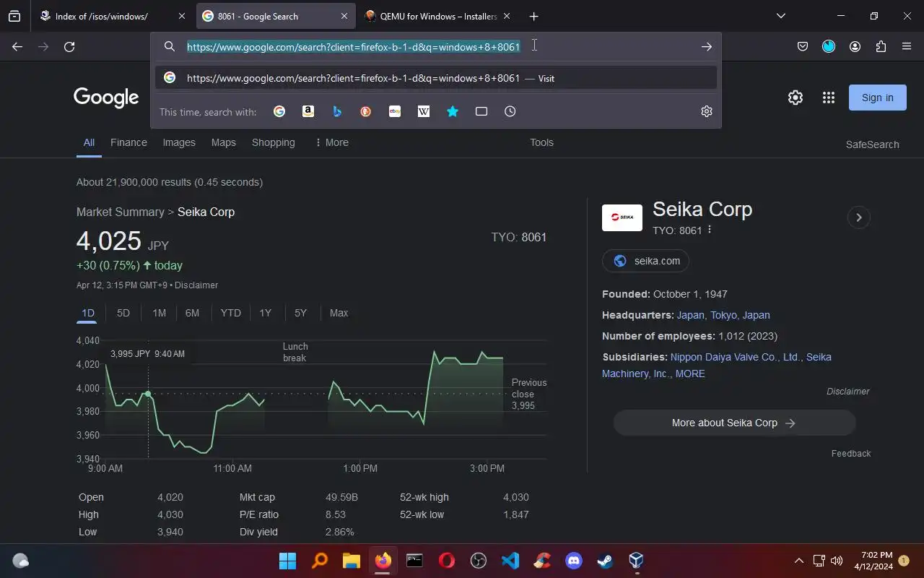The height and width of the screenshot is (578, 924).
Task: Click More about Seika Corp
Action: (734, 423)
